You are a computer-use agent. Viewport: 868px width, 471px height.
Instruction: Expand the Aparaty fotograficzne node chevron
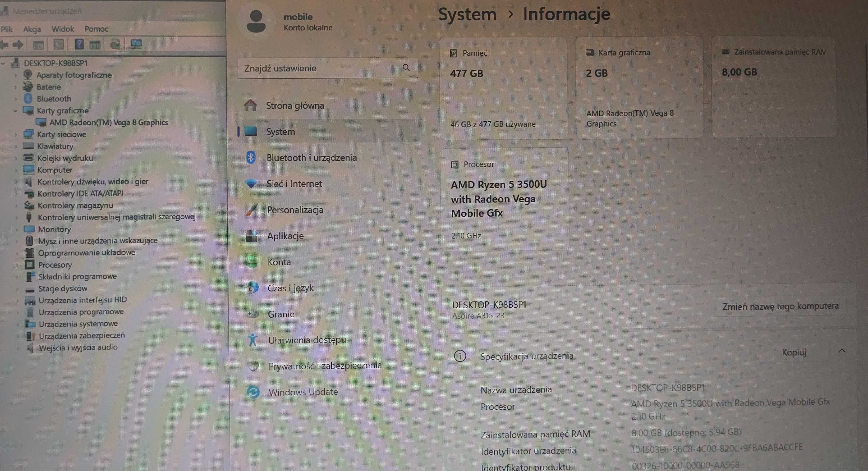click(16, 75)
